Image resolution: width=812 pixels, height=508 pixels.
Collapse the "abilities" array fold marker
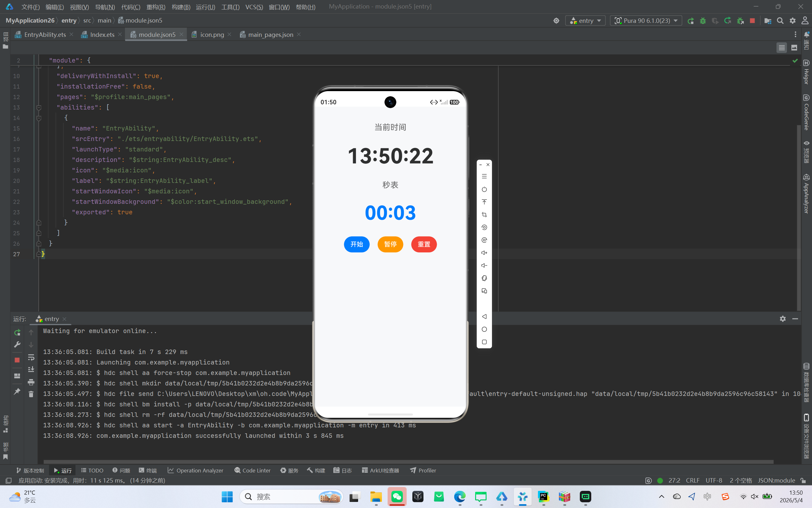pos(39,108)
